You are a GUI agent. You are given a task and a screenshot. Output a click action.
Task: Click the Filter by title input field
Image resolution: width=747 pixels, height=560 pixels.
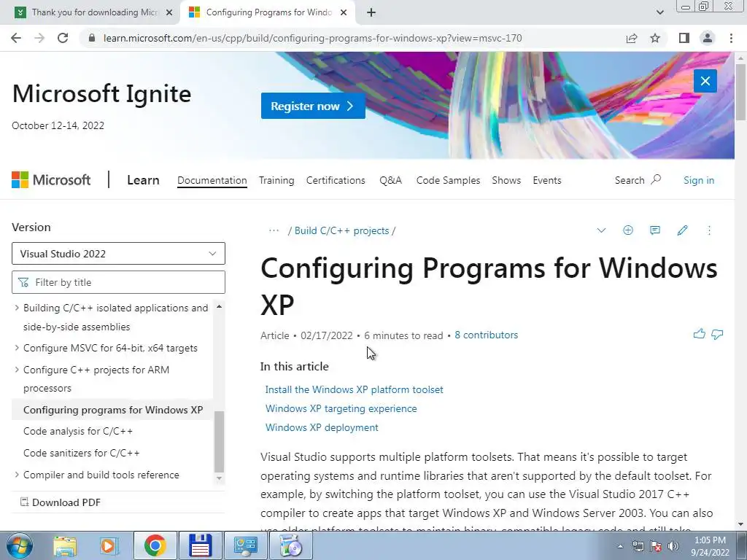pyautogui.click(x=118, y=282)
